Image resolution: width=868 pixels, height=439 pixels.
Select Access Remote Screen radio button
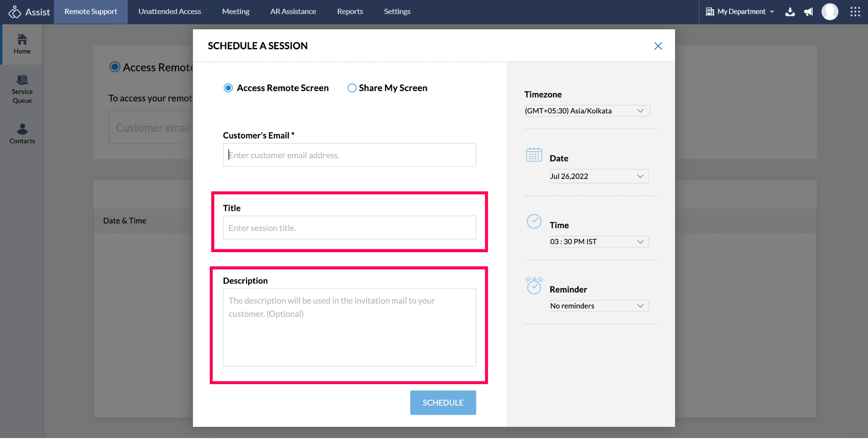click(x=228, y=88)
